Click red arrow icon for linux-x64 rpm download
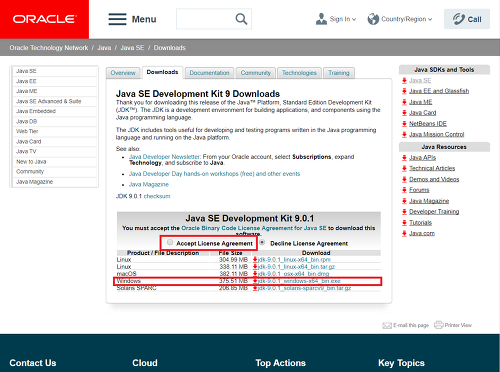Screen dimensions: 500x372 [255, 259]
